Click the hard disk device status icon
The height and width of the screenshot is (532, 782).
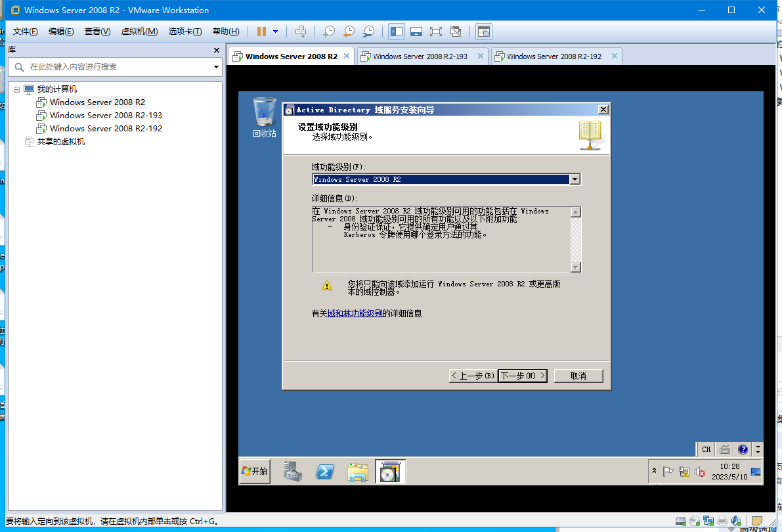(681, 521)
